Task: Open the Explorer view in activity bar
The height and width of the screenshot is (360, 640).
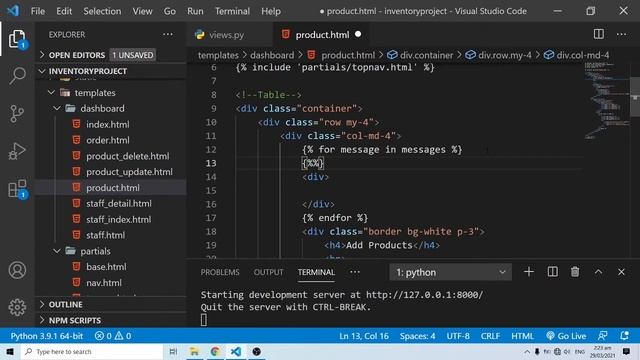Action: pyautogui.click(x=17, y=39)
